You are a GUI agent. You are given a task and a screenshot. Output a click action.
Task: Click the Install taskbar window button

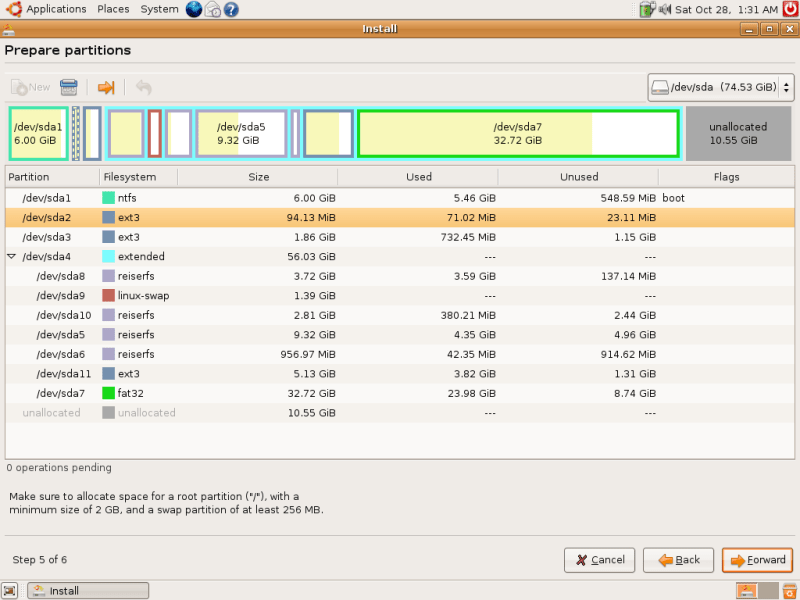88,591
